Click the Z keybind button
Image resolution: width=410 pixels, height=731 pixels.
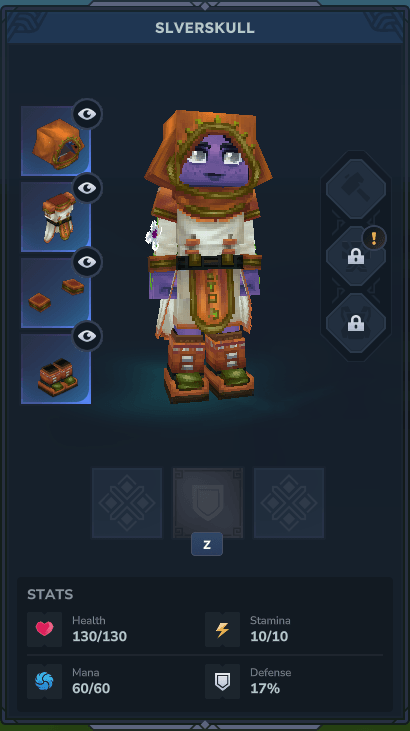click(207, 545)
